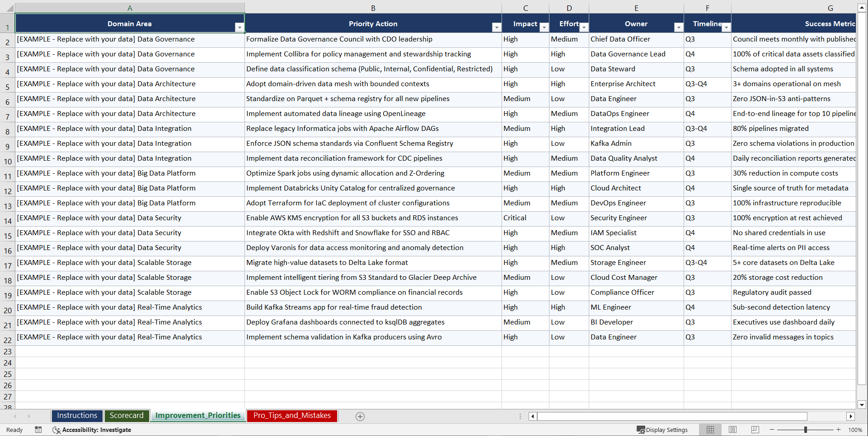Image resolution: width=868 pixels, height=436 pixels.
Task: Open the Domain Area filter dropdown
Action: (239, 28)
